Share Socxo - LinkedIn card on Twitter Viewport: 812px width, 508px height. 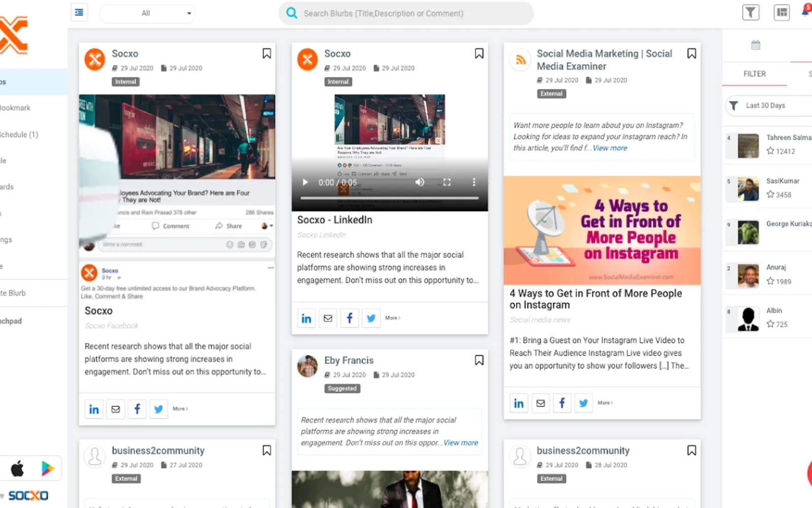371,318
